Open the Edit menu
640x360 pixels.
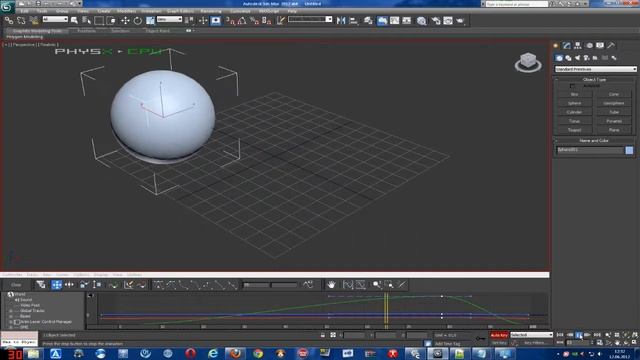(x=24, y=11)
